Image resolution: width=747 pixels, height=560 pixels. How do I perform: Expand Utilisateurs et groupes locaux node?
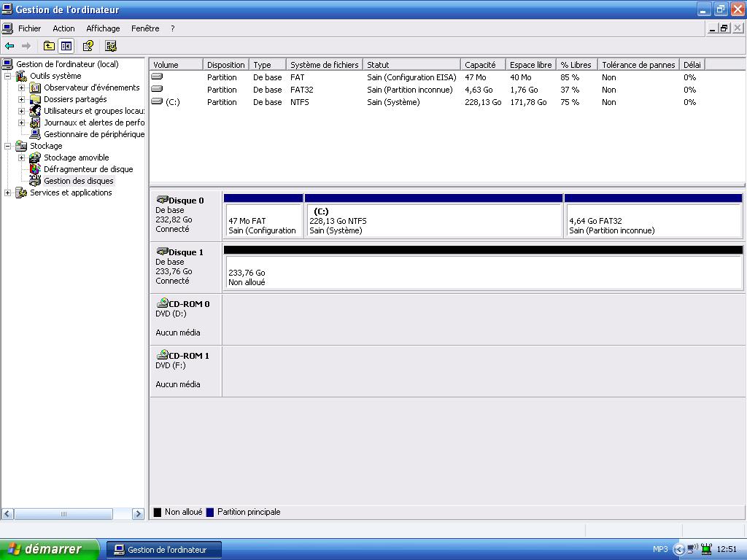(x=21, y=111)
